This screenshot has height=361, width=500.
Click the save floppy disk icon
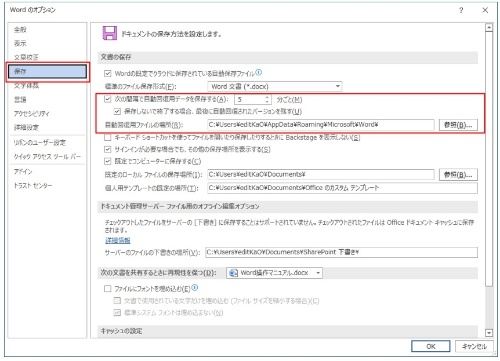[110, 33]
